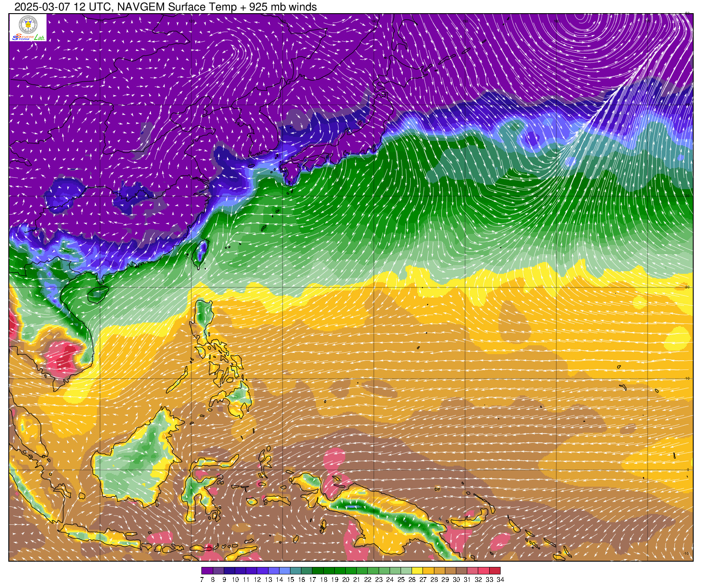Screen dimensions: 702x588
Task: Click the '24' label under the color scale
Action: [x=390, y=579]
